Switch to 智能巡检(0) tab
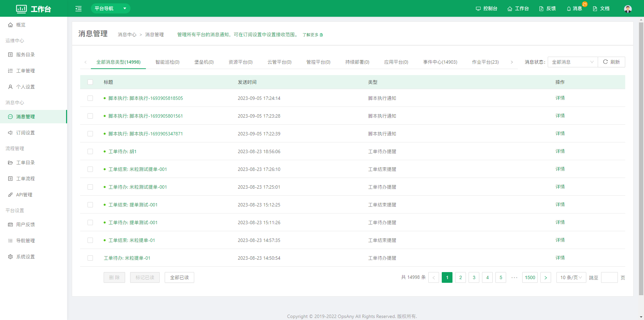Viewport: 644px width, 320px height. [x=167, y=62]
